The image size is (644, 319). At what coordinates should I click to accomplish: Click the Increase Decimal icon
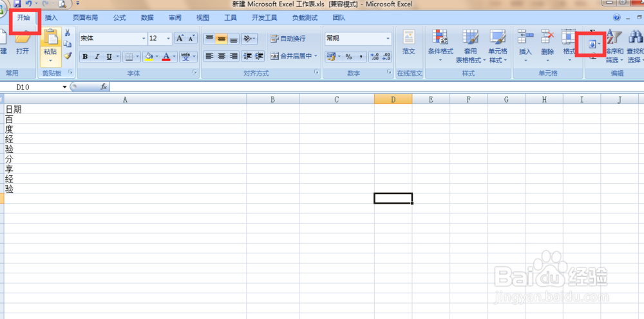point(375,57)
